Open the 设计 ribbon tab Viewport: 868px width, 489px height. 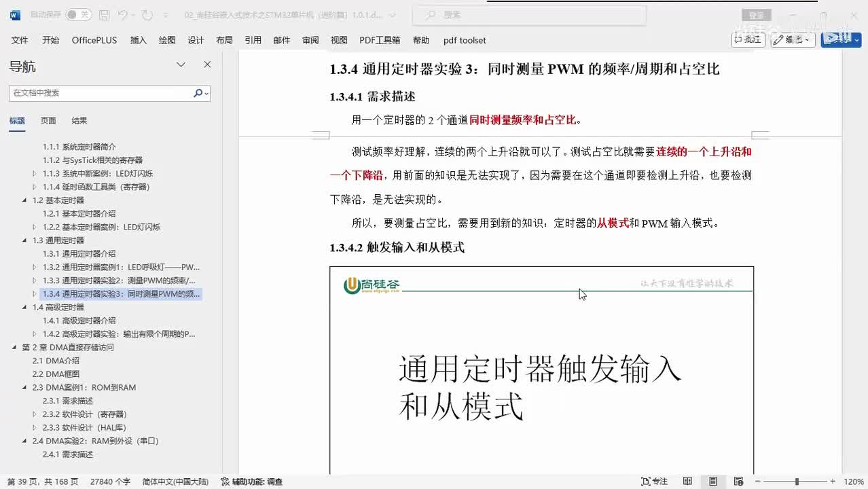tap(196, 40)
